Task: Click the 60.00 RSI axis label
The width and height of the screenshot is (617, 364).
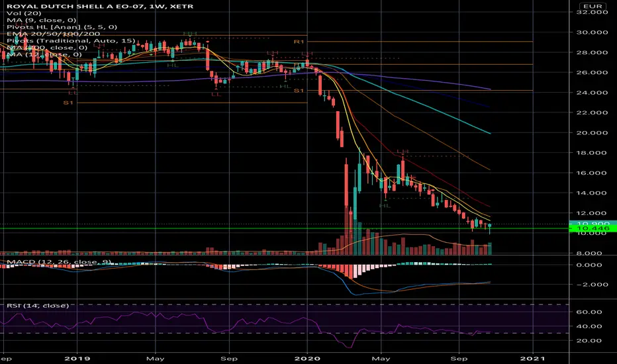Action: pyautogui.click(x=589, y=312)
